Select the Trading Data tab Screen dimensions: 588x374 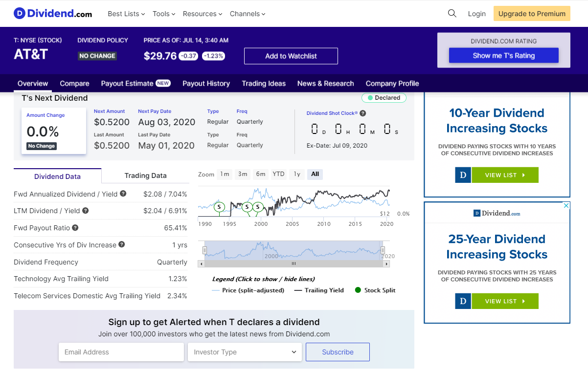click(x=145, y=176)
